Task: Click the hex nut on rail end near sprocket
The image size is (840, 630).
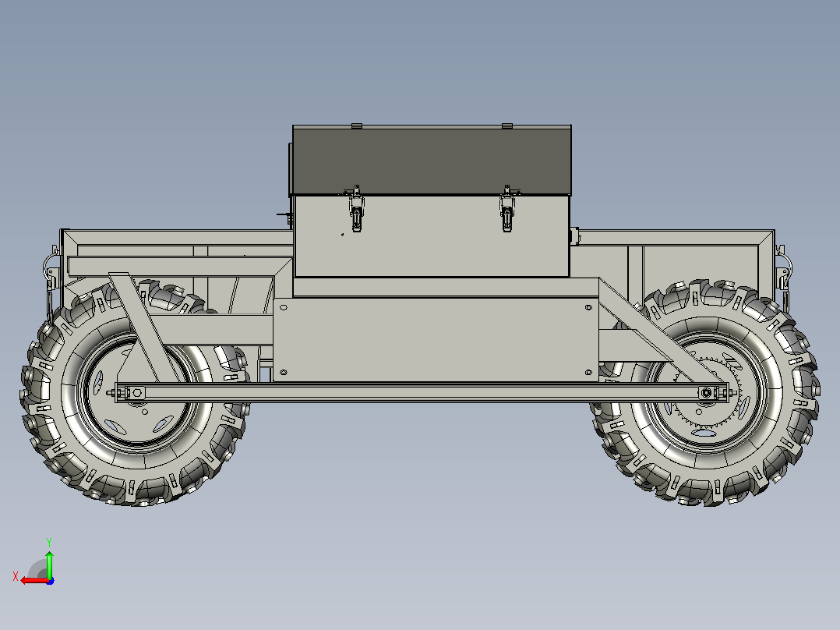Action: tap(707, 393)
